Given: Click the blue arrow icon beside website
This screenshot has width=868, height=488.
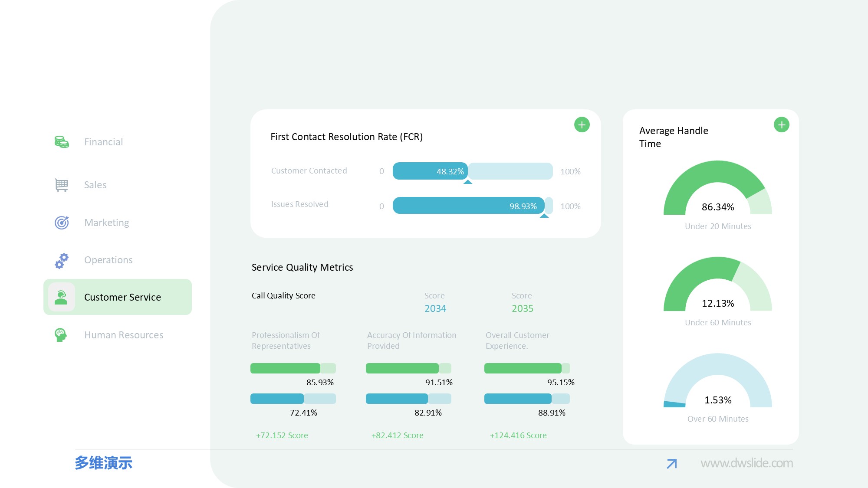Looking at the screenshot, I should [x=671, y=464].
